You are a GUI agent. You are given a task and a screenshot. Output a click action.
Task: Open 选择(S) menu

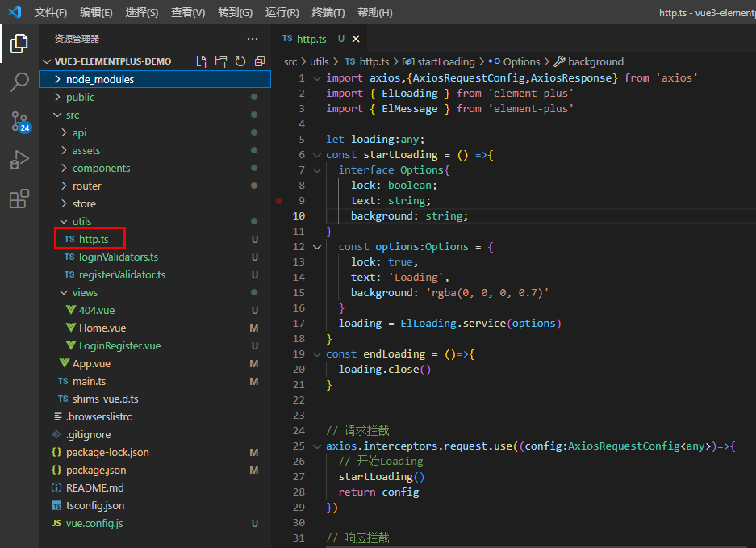[142, 13]
